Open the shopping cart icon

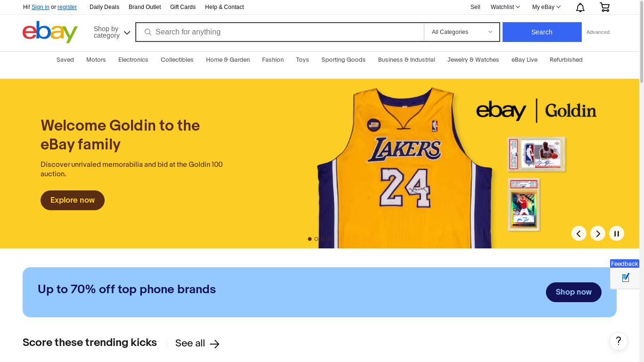tap(604, 7)
